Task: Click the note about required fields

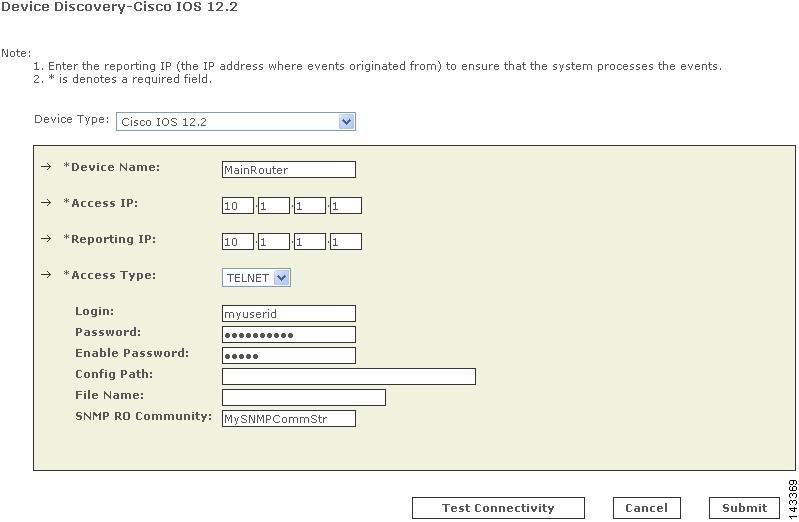Action: (x=122, y=80)
